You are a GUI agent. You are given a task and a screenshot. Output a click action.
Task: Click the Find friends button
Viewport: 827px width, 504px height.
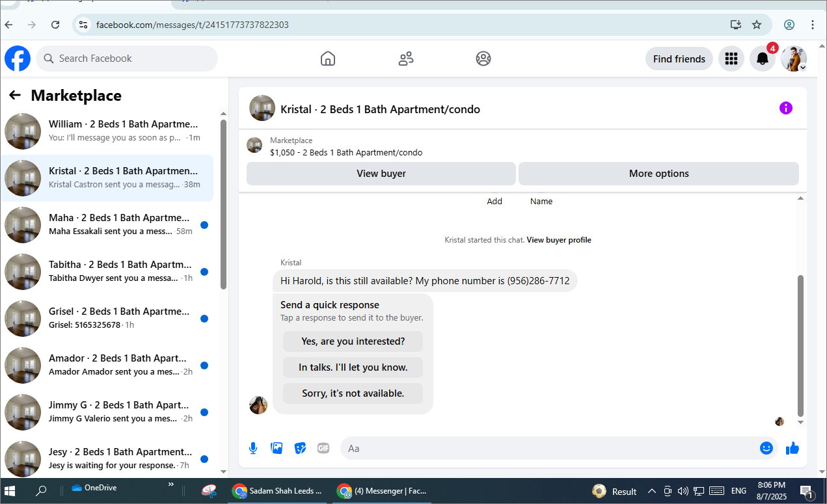tap(679, 59)
